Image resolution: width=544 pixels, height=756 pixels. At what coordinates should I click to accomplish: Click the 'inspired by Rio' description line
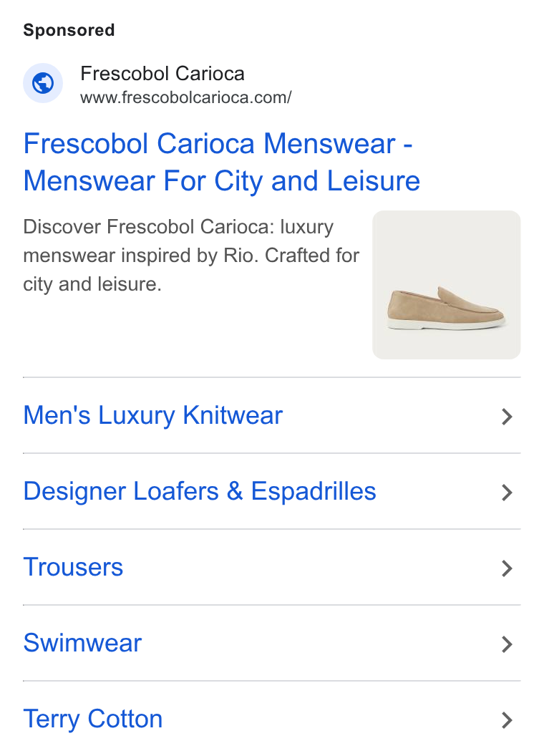tap(191, 256)
